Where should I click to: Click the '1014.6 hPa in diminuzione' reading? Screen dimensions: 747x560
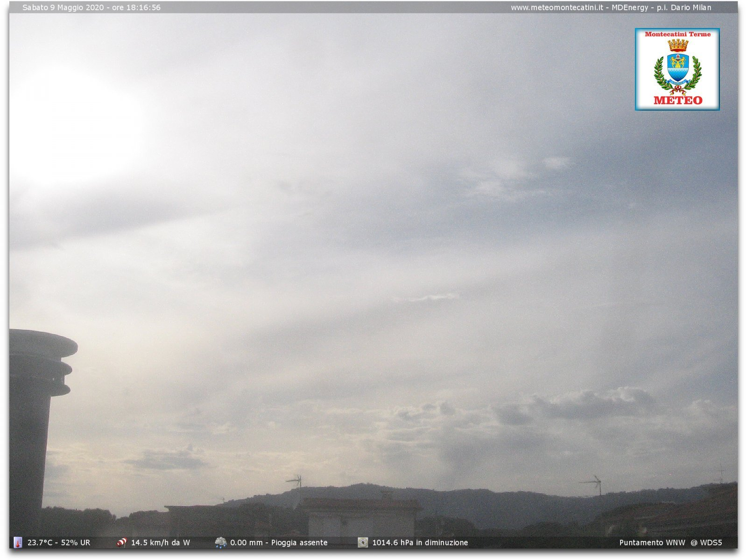(x=420, y=543)
